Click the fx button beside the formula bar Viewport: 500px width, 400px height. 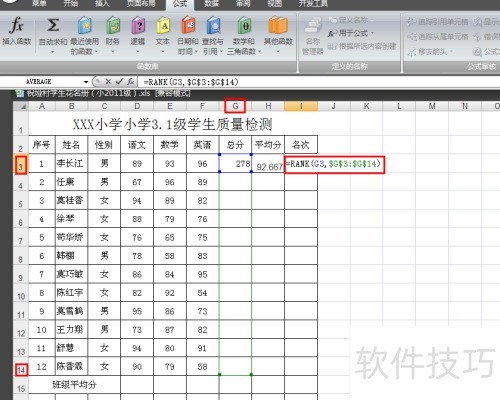click(131, 82)
